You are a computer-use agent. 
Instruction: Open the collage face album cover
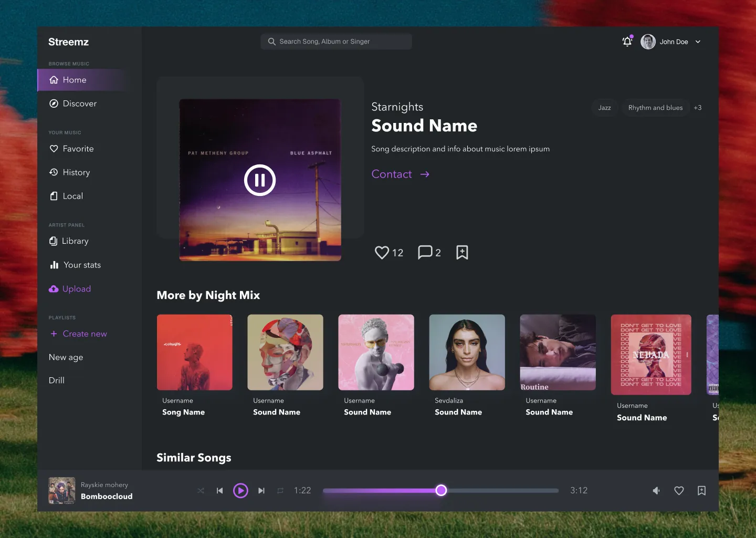tap(286, 353)
